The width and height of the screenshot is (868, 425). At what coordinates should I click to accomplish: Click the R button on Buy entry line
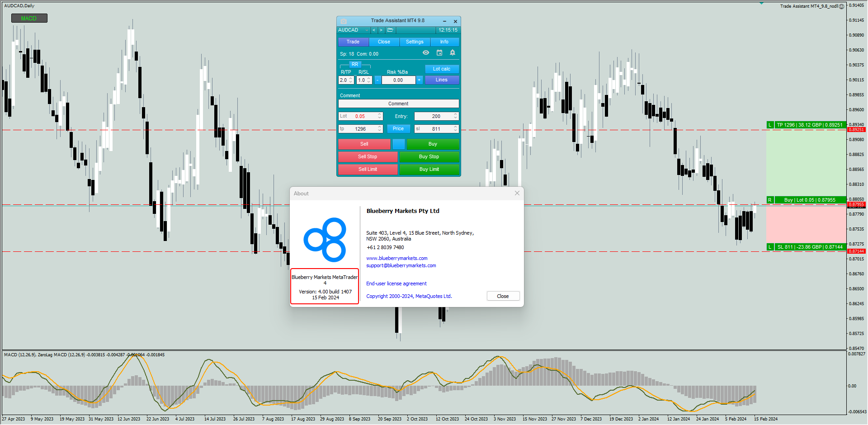click(770, 200)
